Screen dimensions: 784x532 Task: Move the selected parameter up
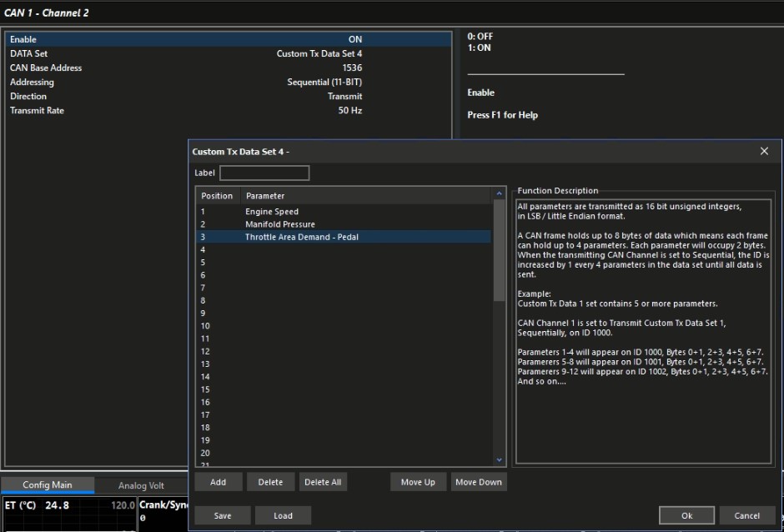click(x=418, y=482)
